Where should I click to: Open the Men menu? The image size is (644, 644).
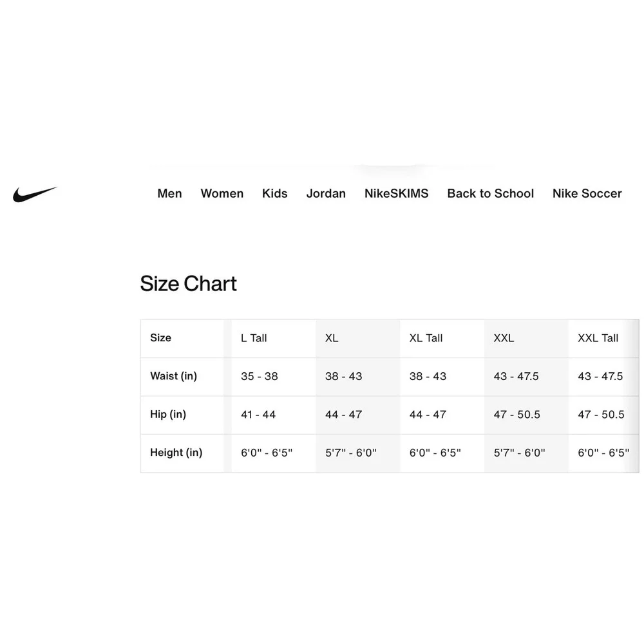click(169, 193)
